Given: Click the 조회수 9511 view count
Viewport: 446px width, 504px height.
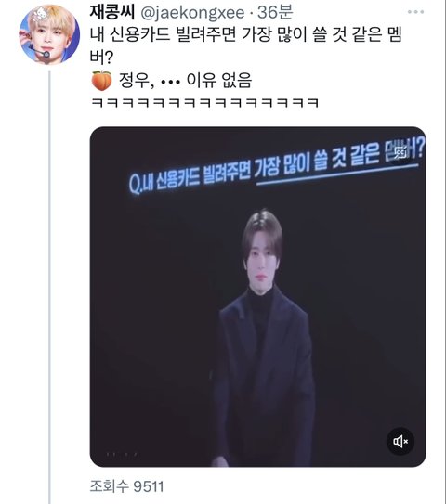Looking at the screenshot, I should tap(126, 486).
